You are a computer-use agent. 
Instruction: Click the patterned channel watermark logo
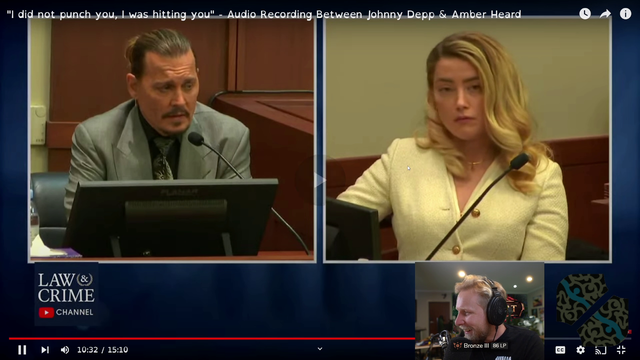click(x=593, y=309)
